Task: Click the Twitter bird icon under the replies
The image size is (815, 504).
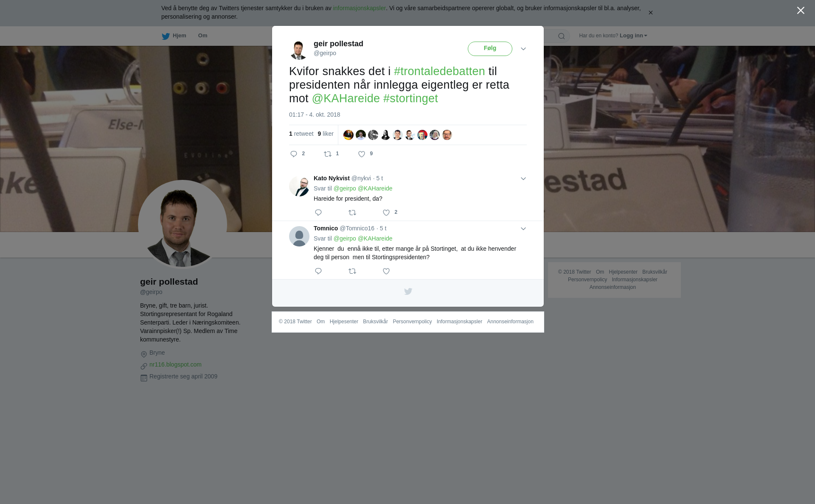Action: [x=408, y=291]
